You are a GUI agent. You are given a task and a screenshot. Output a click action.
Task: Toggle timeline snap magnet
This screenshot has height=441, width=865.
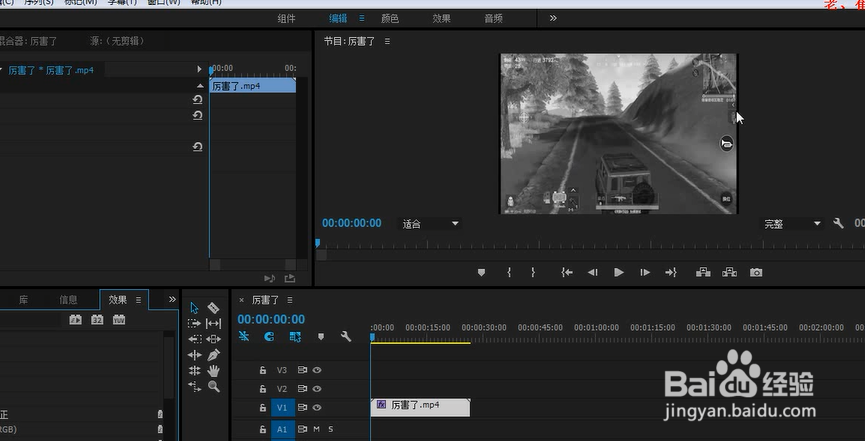(269, 336)
